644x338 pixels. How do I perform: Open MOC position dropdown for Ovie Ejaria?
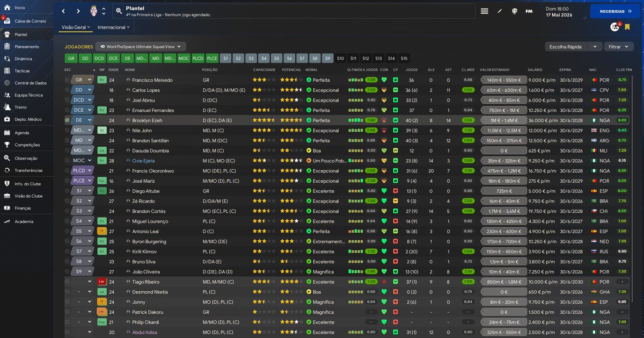coord(82,161)
